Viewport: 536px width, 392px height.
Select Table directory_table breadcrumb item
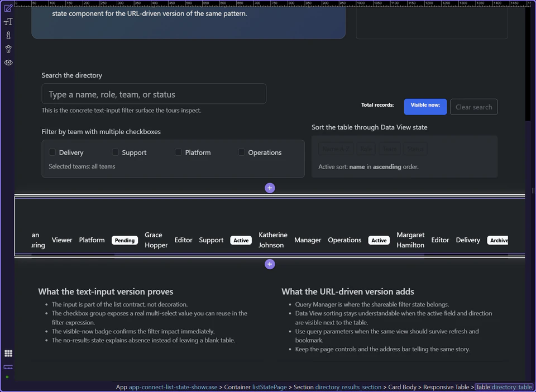pyautogui.click(x=504, y=387)
